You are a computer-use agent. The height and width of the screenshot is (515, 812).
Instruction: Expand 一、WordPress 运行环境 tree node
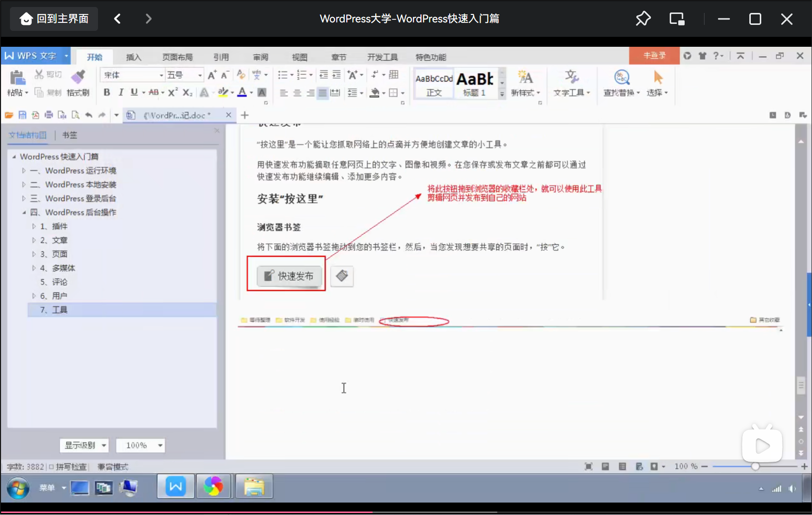[23, 171]
